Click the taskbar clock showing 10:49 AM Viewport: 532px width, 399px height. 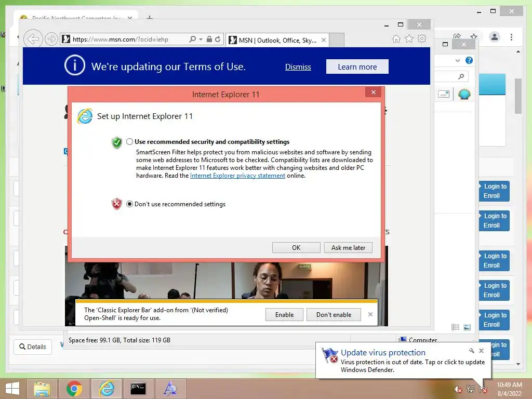click(509, 389)
